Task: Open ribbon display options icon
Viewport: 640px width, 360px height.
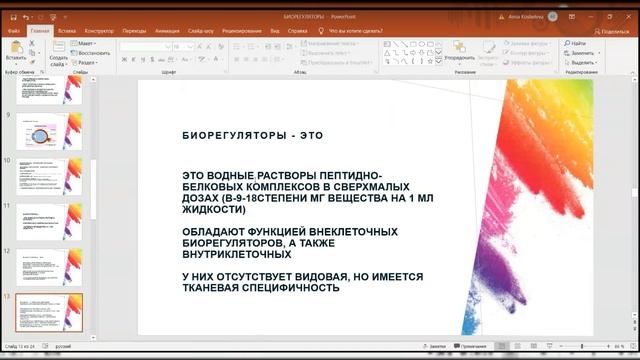Action: (x=572, y=17)
